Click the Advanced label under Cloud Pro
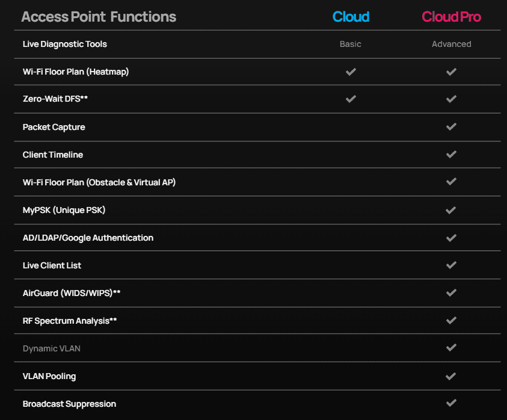Viewport: 507px width, 420px height. tap(451, 44)
